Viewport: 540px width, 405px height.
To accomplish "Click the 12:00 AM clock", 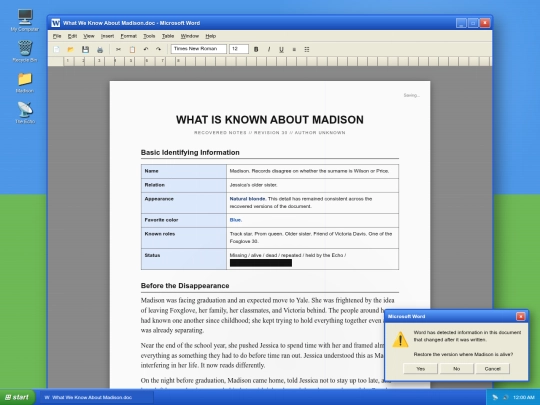I will (x=523, y=397).
